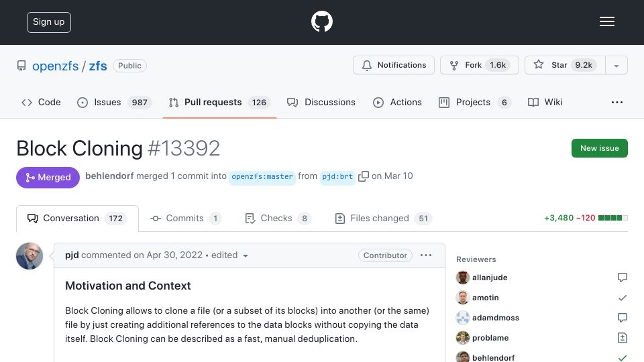Click the Contributor badge

coord(385,255)
